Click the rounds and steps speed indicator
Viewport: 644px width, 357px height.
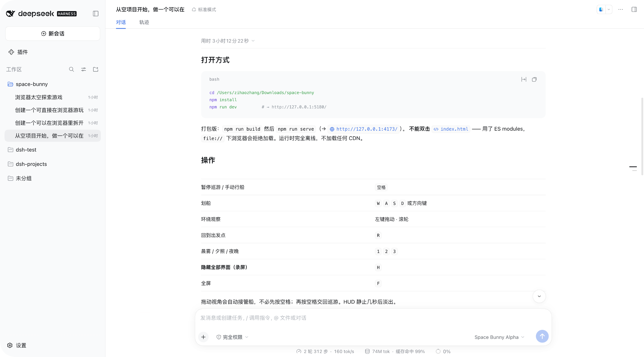click(325, 351)
